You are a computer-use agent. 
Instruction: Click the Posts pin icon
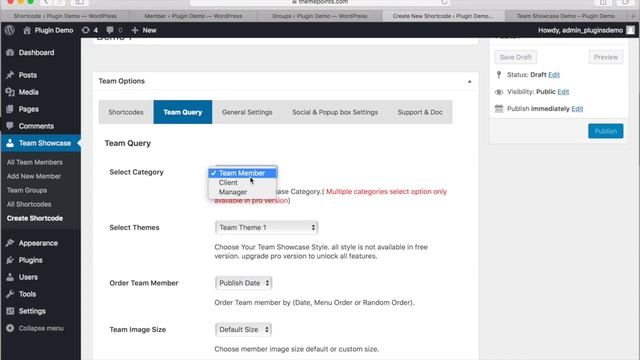[x=10, y=75]
